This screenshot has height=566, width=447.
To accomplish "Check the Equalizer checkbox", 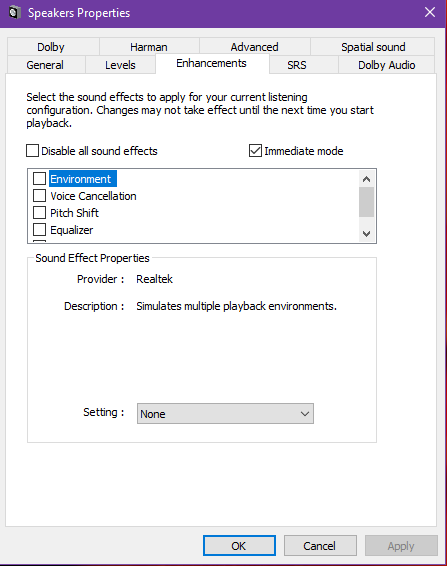I will [39, 230].
